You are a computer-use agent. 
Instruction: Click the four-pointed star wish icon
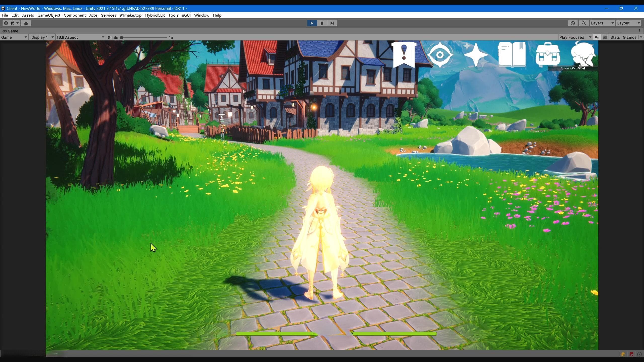coord(475,55)
